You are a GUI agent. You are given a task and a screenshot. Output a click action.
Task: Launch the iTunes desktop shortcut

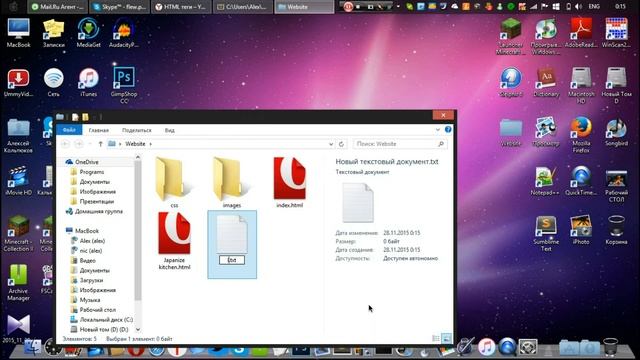(x=89, y=83)
